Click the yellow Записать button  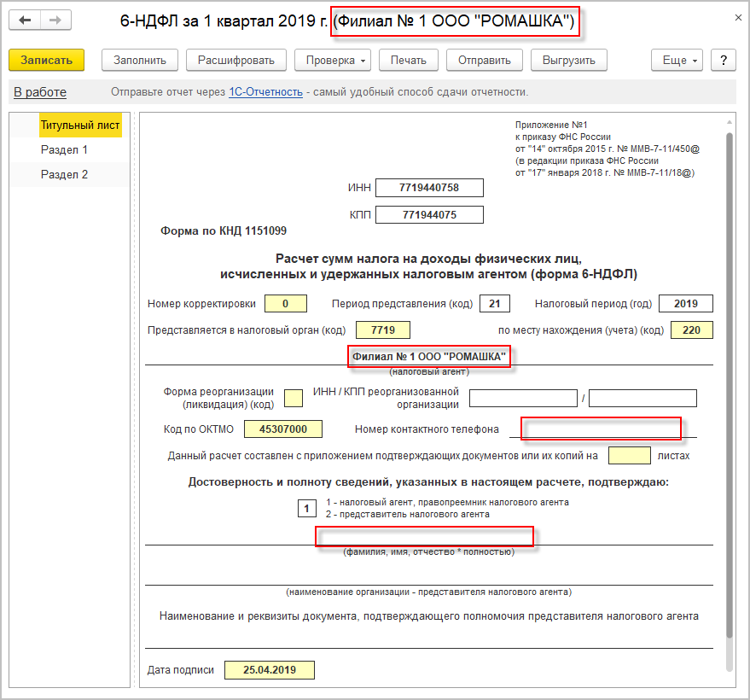[46, 61]
